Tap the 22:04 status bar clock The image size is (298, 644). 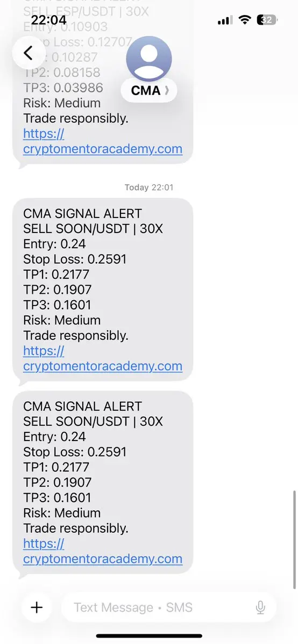48,20
